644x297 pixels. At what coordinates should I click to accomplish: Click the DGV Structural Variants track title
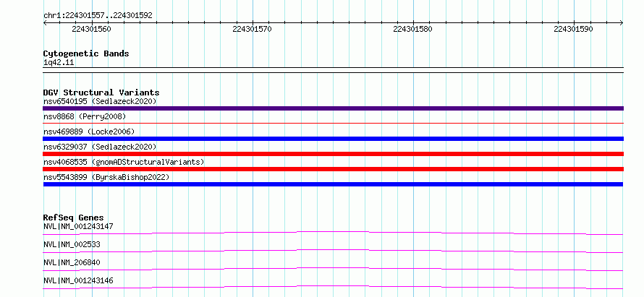101,92
